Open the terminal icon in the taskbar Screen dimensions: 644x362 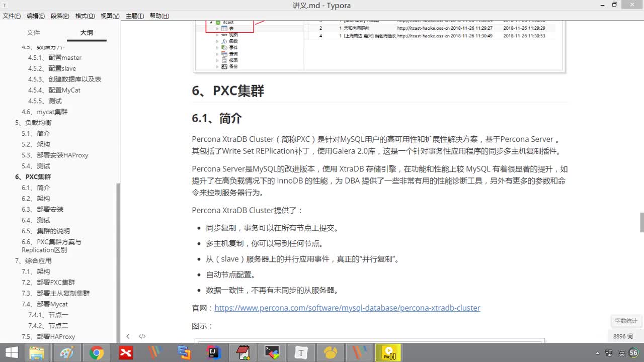click(x=272, y=352)
